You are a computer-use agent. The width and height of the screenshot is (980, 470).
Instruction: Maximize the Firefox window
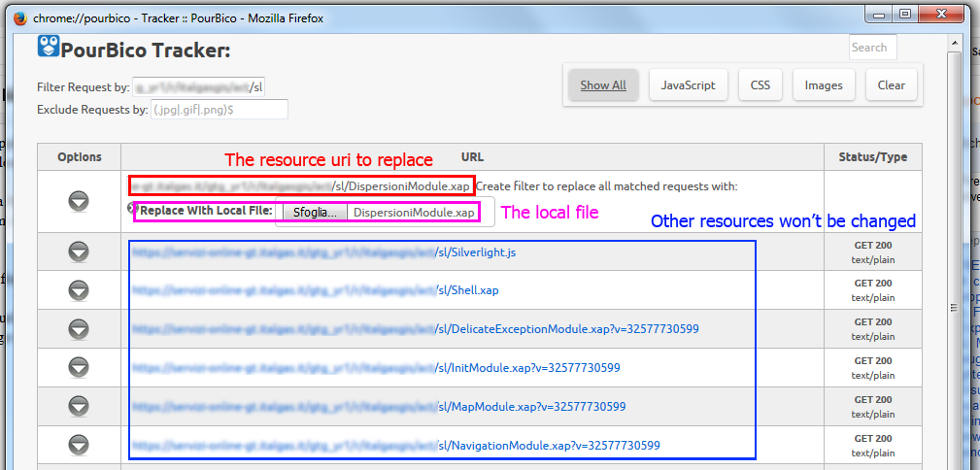[905, 13]
